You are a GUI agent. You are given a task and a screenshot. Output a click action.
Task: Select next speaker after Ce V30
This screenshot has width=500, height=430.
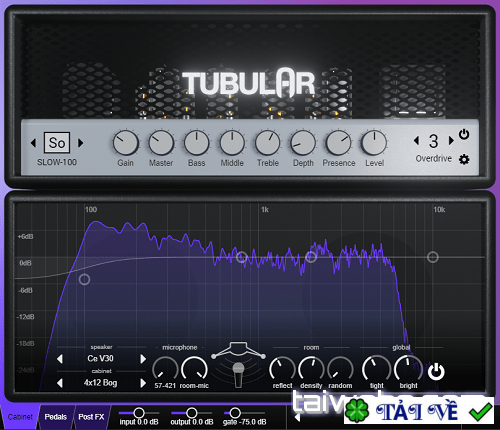click(143, 359)
